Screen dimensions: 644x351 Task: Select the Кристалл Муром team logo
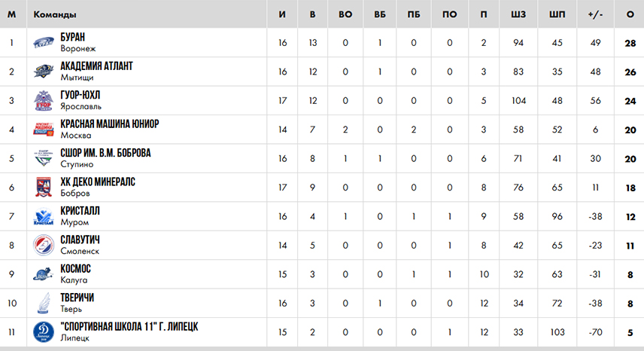[x=44, y=217]
